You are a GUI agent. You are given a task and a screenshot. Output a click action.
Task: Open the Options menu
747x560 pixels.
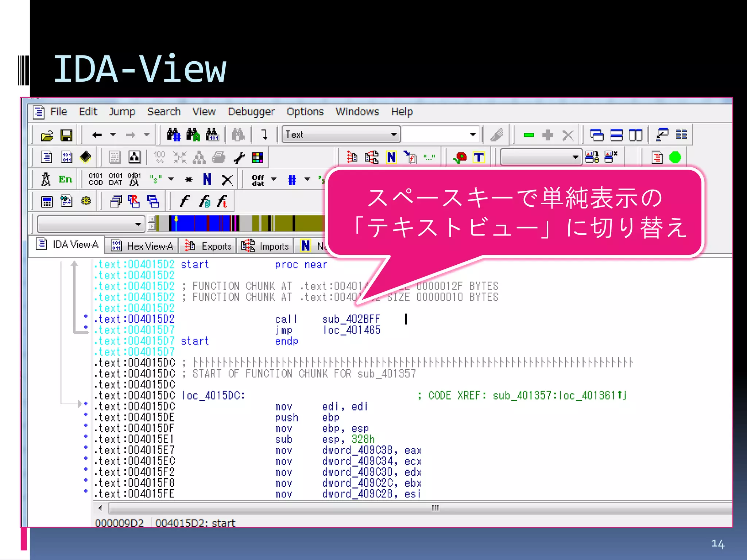(305, 112)
